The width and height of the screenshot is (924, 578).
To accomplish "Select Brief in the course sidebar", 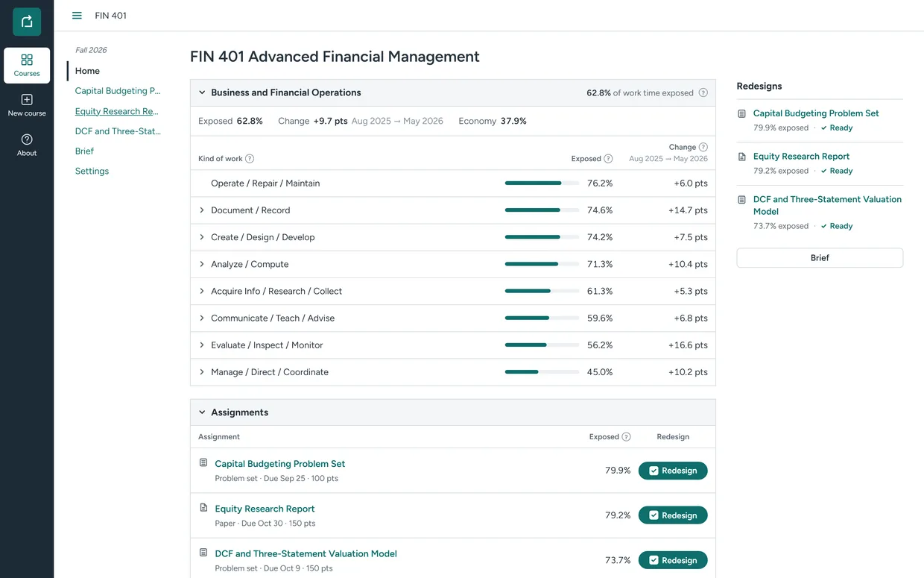I will (84, 151).
